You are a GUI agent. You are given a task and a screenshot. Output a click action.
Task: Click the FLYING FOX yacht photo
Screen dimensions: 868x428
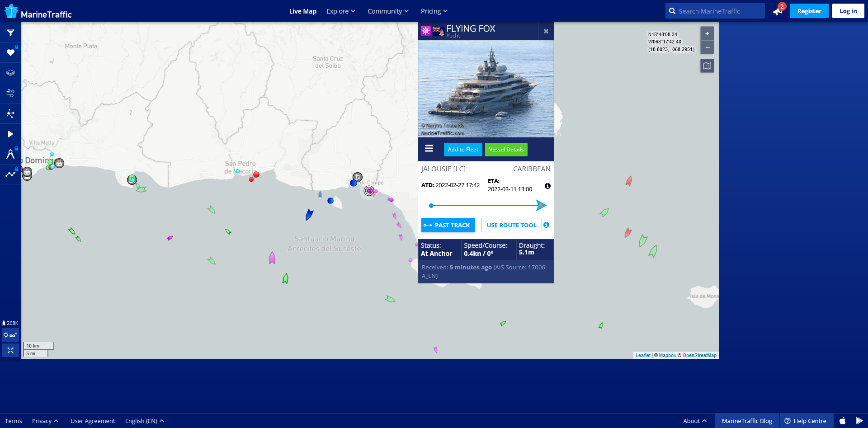[486, 89]
